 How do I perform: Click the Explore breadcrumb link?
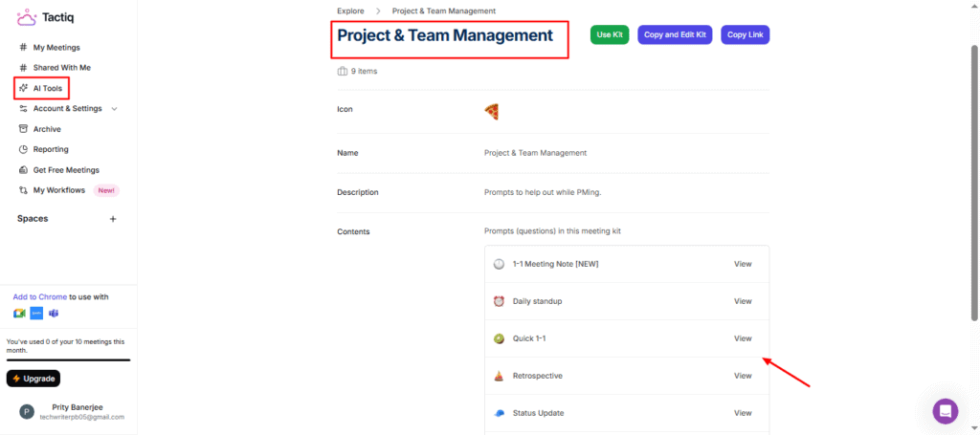350,11
